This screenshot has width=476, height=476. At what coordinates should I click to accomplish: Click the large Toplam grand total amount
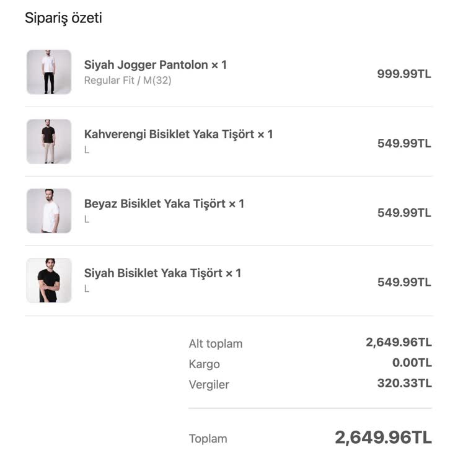(x=383, y=438)
